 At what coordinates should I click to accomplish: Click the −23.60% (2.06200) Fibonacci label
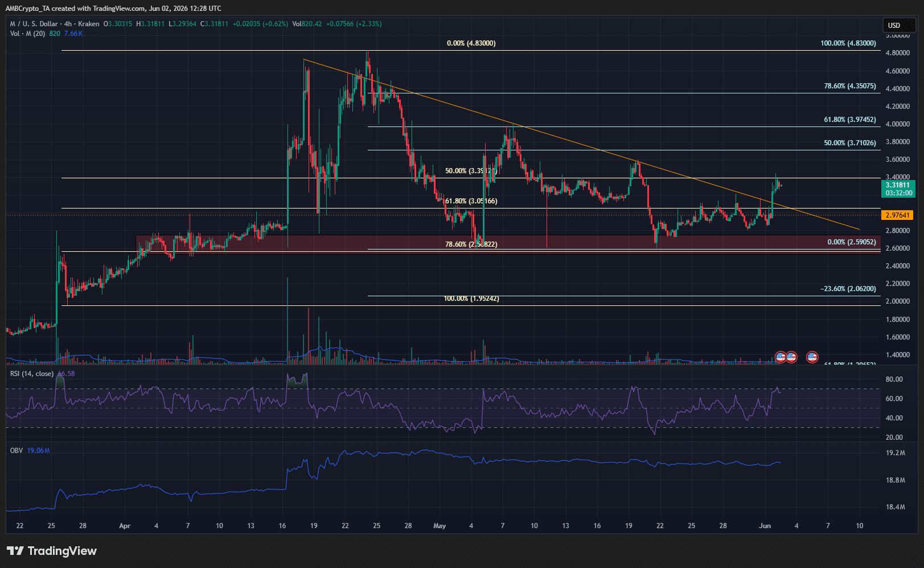(x=848, y=289)
